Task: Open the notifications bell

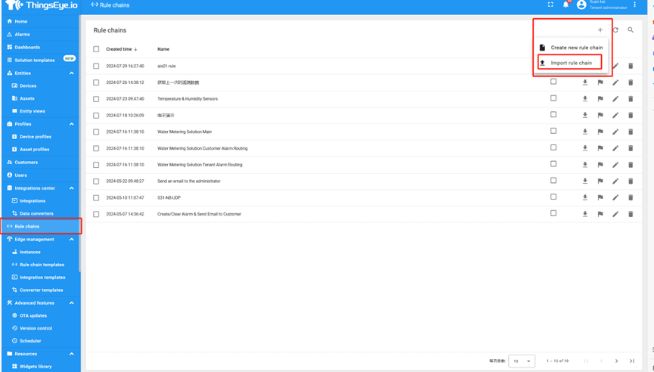Action: (566, 5)
